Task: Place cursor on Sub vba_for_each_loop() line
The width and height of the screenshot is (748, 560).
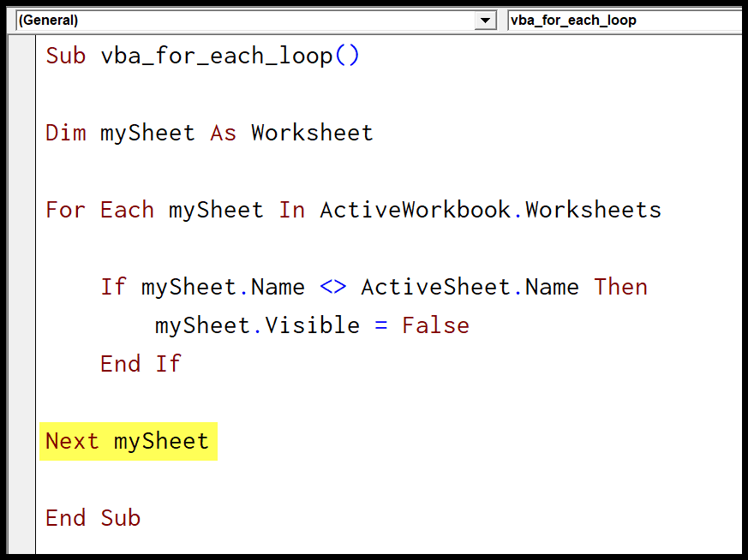Action: pyautogui.click(x=202, y=57)
